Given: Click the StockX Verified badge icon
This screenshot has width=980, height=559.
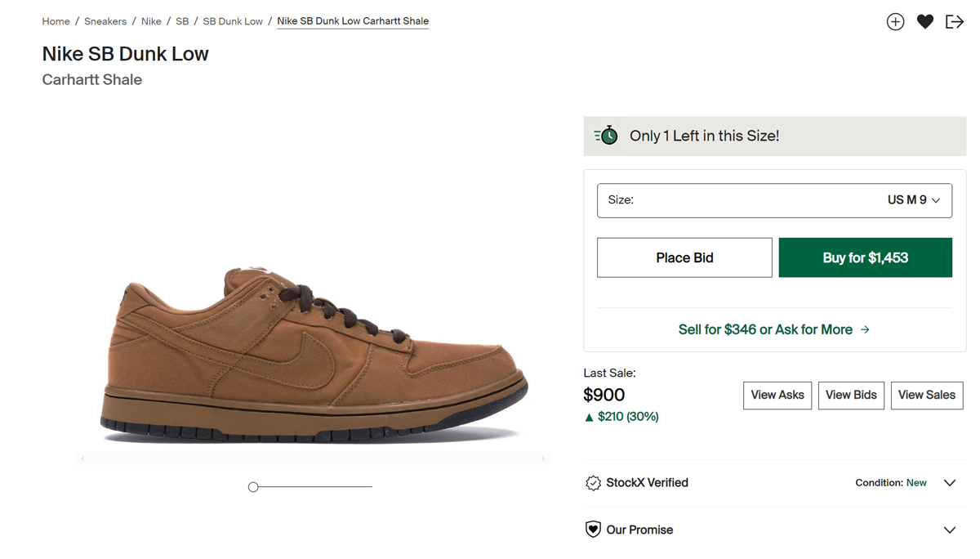Looking at the screenshot, I should tap(593, 483).
